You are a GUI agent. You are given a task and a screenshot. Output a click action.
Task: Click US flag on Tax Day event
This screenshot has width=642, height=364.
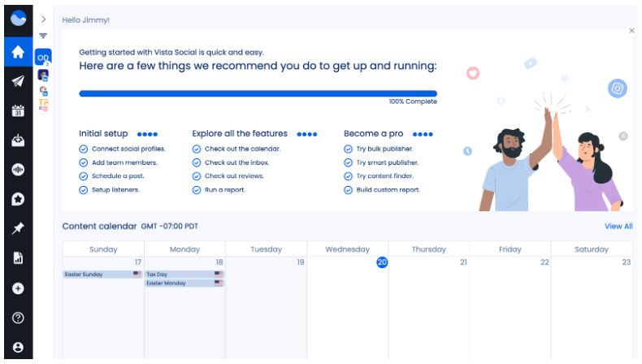coord(219,275)
